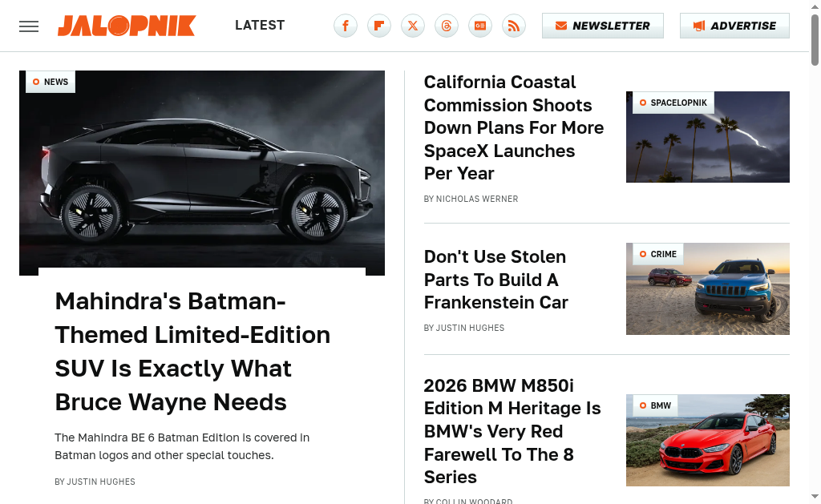
Task: Click the NEWSLETTER button
Action: [x=603, y=26]
